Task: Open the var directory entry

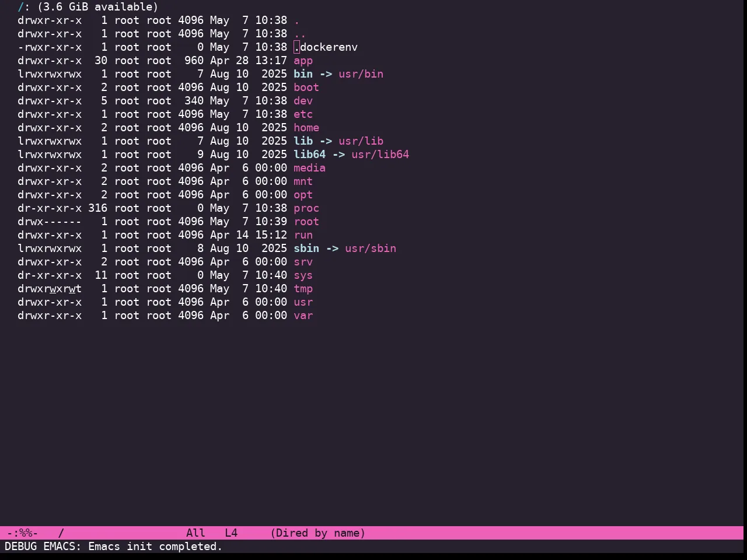Action: tap(303, 316)
